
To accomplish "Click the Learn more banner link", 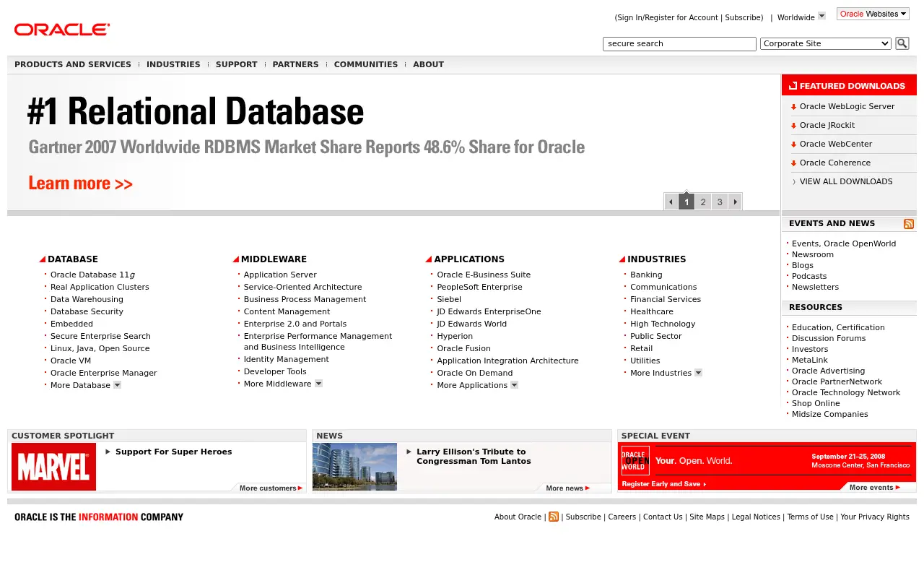I will [81, 184].
